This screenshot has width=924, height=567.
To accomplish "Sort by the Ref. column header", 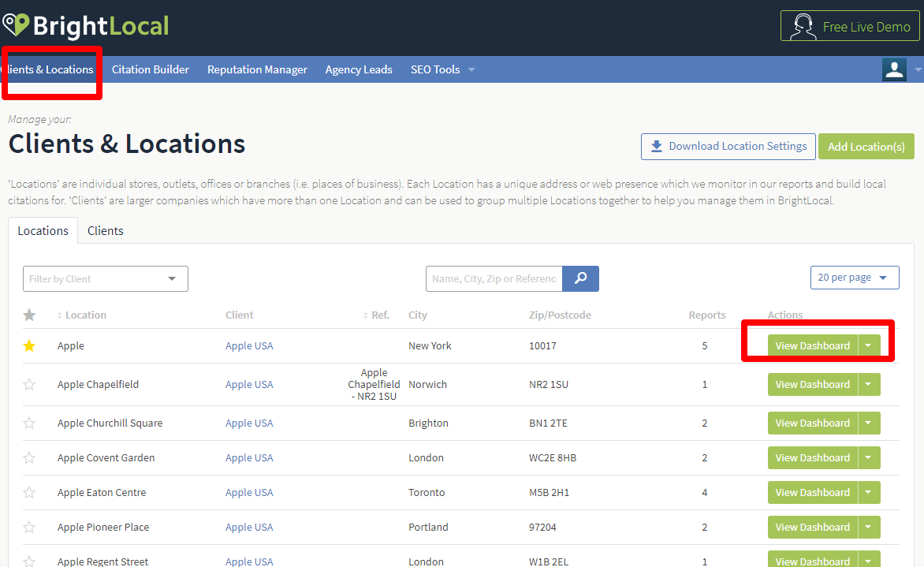I will point(376,315).
